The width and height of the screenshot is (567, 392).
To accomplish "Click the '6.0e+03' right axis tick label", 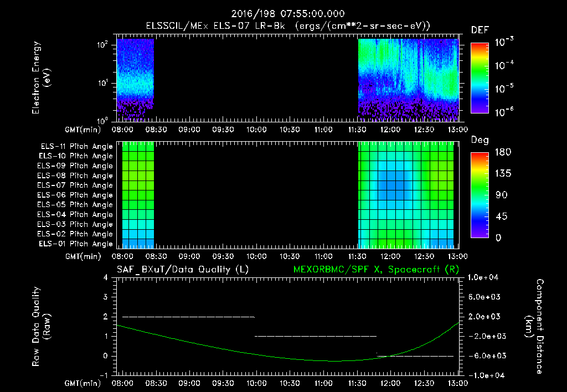I will point(484,297).
